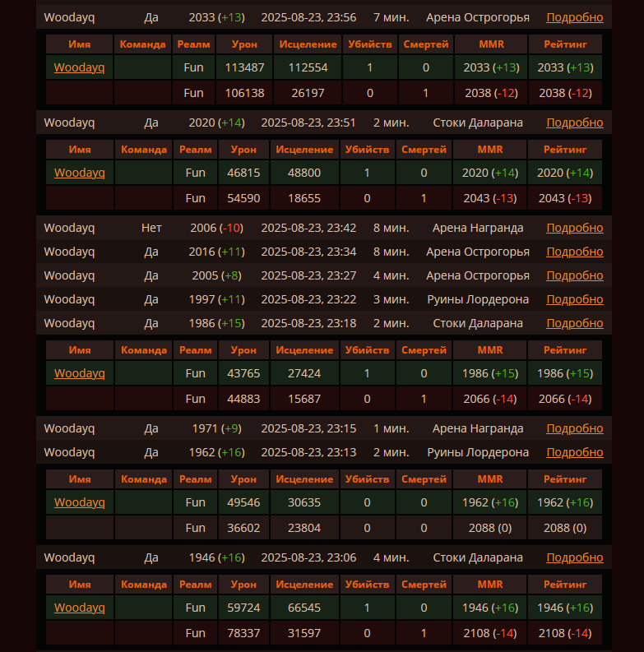Select damage value 54590
The width and height of the screenshot is (644, 652).
pos(243,198)
